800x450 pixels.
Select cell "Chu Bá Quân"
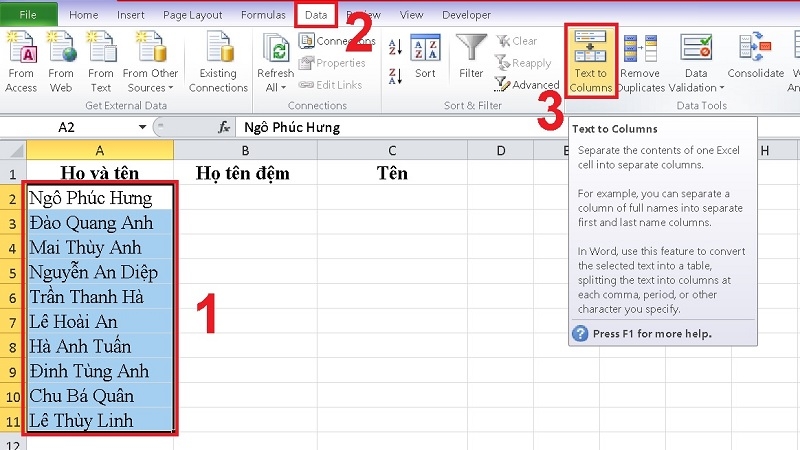click(x=100, y=395)
